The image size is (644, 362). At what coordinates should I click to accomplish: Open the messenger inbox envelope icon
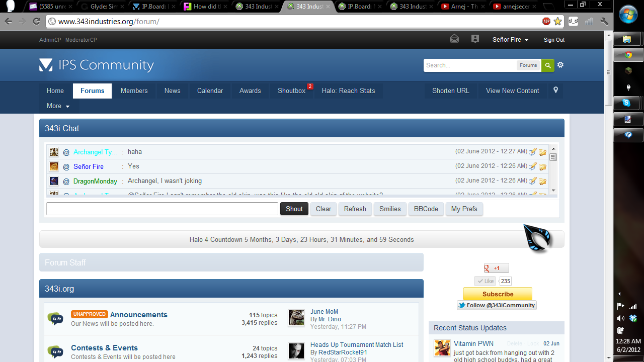tap(454, 39)
